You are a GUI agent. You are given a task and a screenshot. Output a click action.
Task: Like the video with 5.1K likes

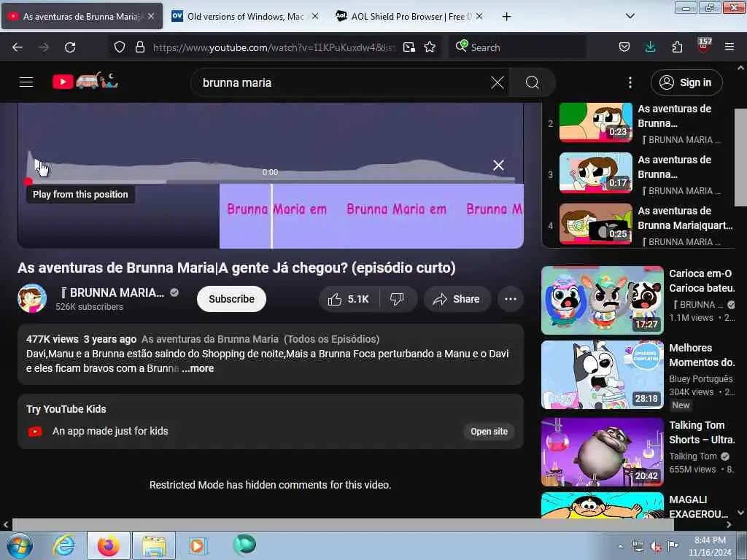point(349,299)
